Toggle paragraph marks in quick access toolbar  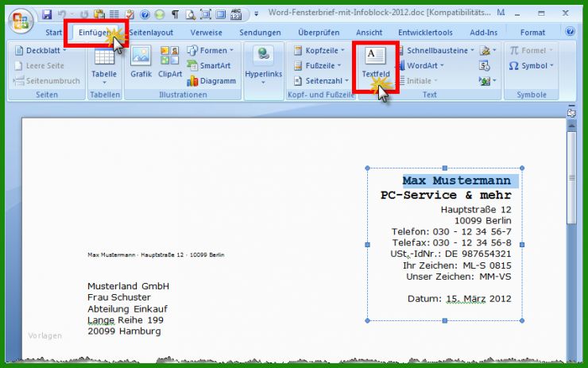point(175,14)
